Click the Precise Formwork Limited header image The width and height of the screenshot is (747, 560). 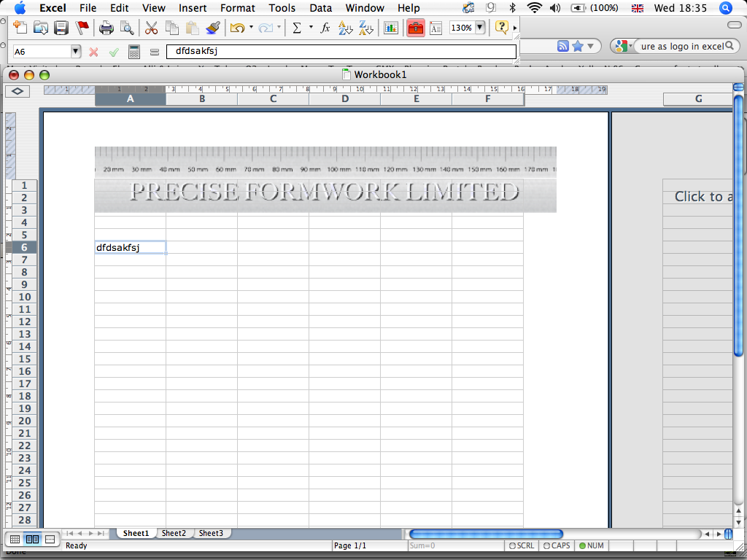(x=325, y=179)
